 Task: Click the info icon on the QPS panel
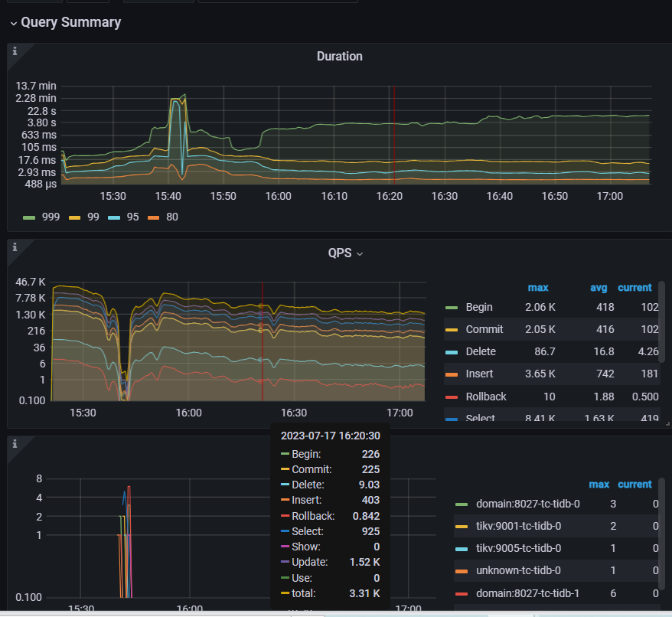pos(15,247)
